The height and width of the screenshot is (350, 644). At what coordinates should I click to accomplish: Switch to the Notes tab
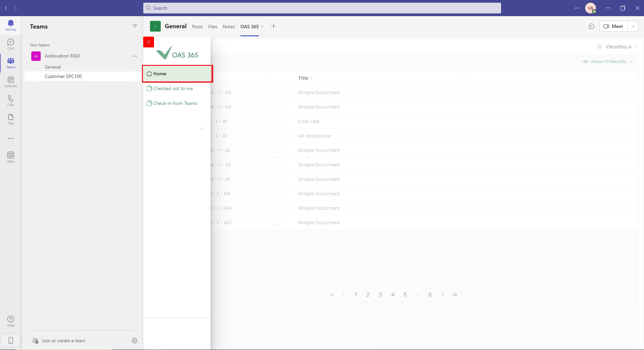pos(229,27)
